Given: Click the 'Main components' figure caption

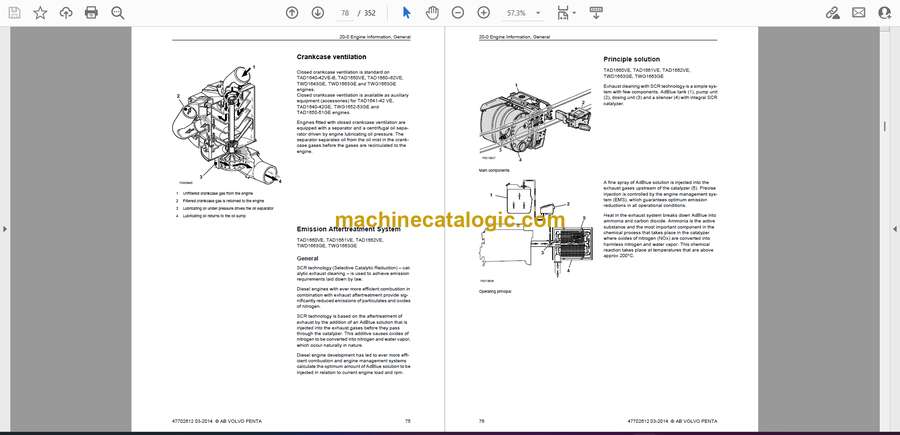Looking at the screenshot, I should [x=494, y=170].
